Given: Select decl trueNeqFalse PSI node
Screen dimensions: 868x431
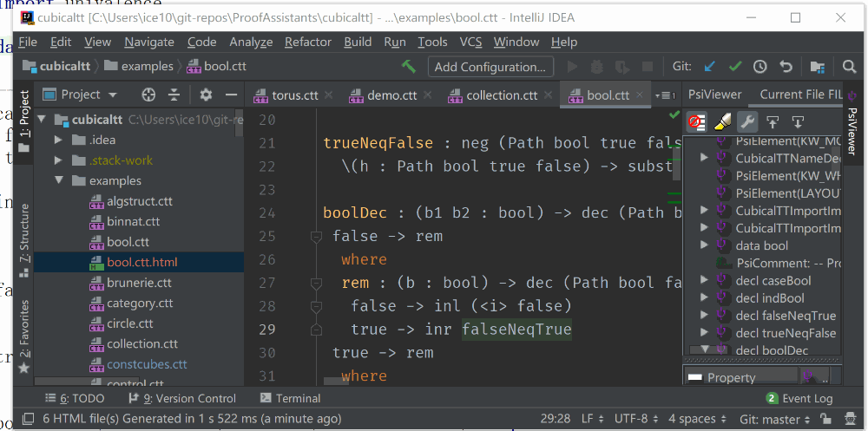Looking at the screenshot, I should click(786, 333).
